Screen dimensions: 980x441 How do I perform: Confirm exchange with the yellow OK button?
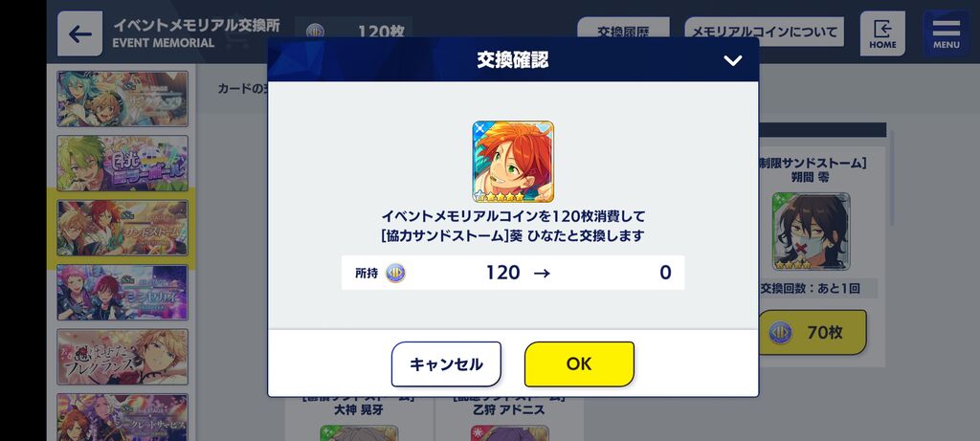click(579, 364)
